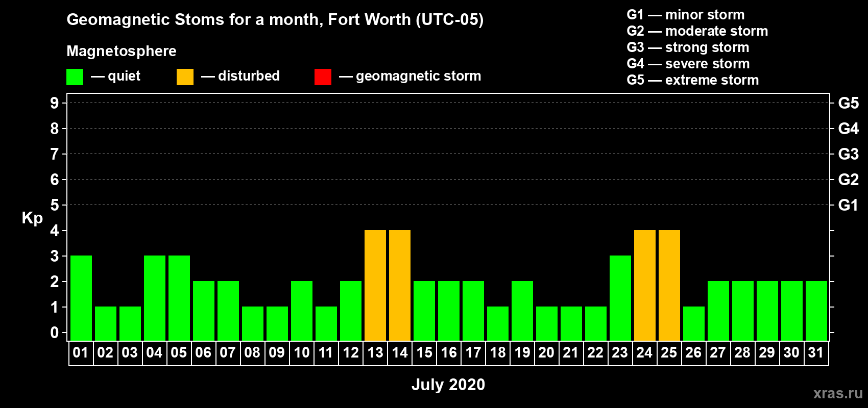868x408 pixels.
Task: Click the 'G2 — moderate storm' legend text
Action: coord(697,31)
